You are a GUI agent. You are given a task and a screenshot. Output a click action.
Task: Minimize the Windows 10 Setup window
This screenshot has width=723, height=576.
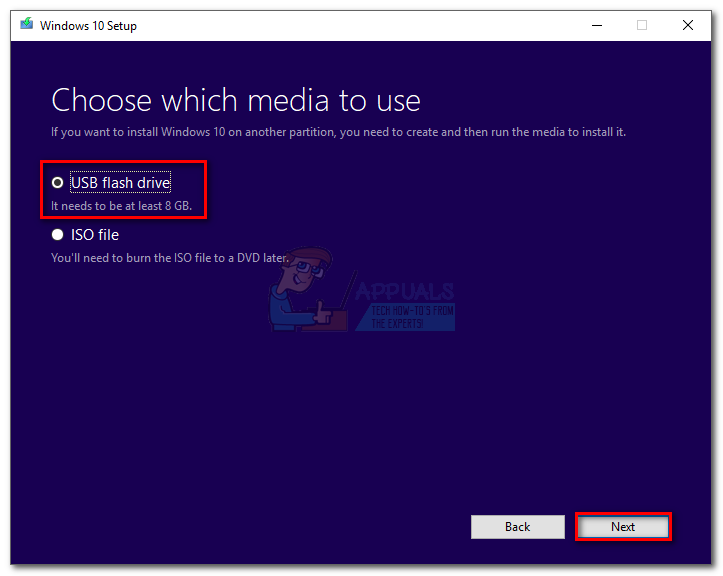coord(597,25)
